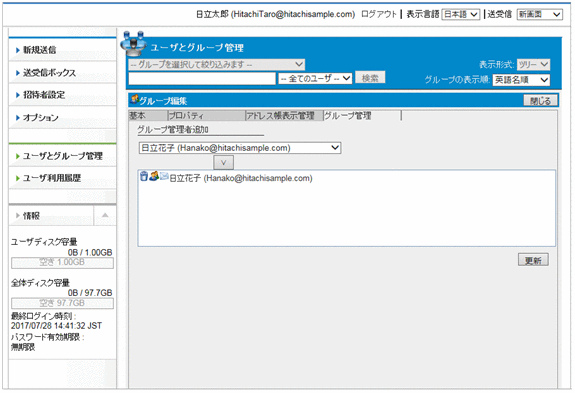This screenshot has height=393, width=575.
Task: Open the グループの表示順 英語名順 dropdown
Action: point(521,80)
